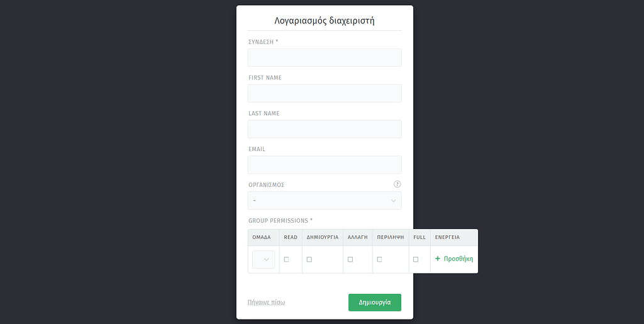Enable the ΔΗΜΙΟΥΡΓΙΑ permission checkbox

point(309,260)
